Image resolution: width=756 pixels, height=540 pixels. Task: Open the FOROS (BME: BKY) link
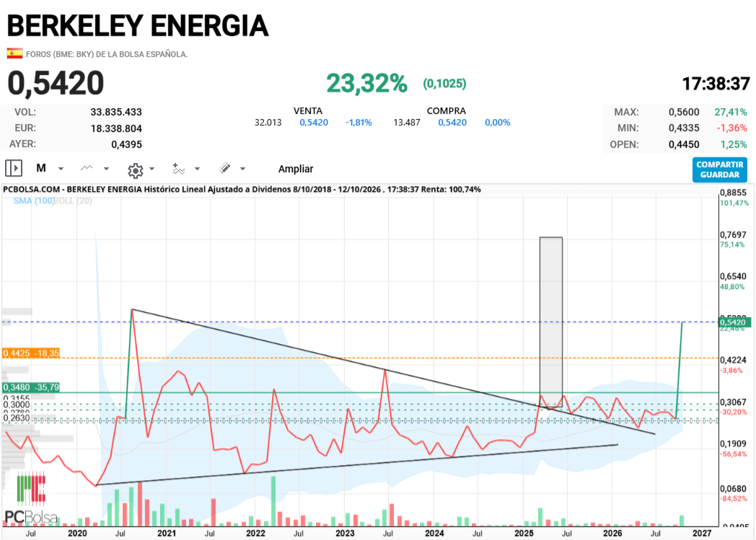pos(107,54)
